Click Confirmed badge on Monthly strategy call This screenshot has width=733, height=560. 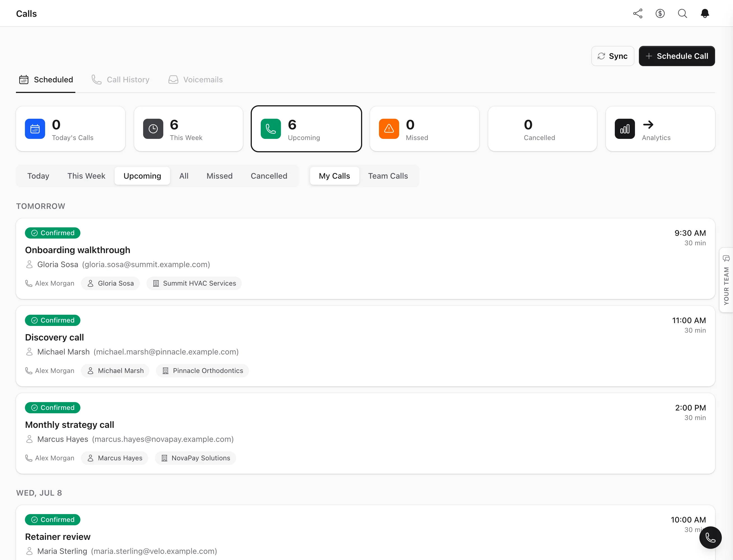point(53,408)
